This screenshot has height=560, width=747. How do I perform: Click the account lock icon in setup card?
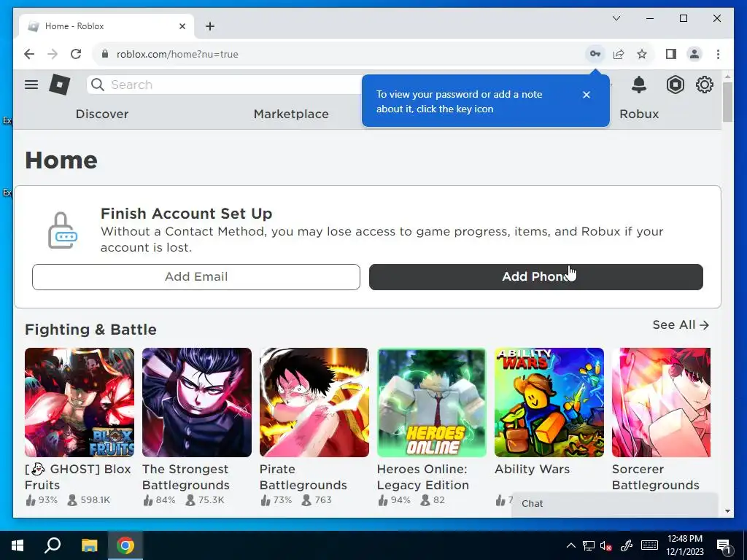[x=63, y=230]
